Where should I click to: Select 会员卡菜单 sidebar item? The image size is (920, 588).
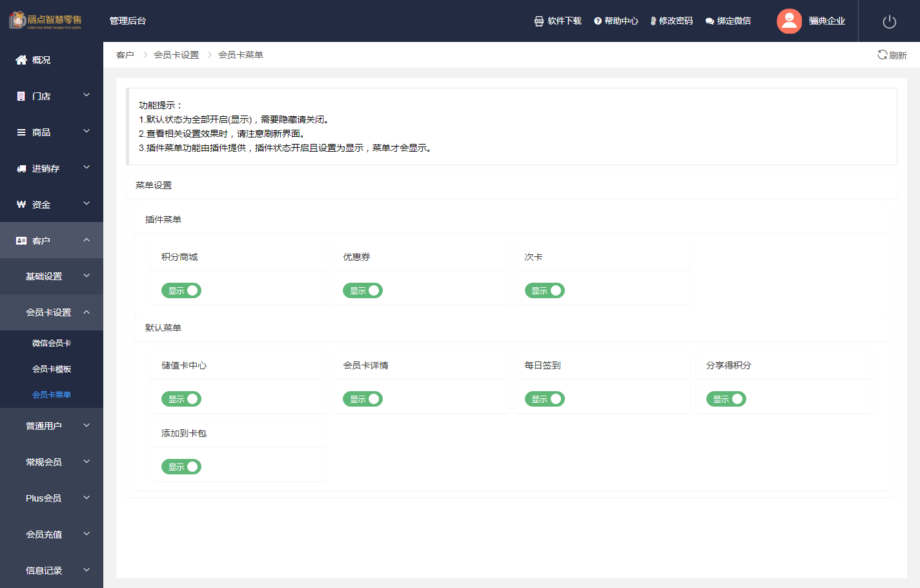point(52,395)
